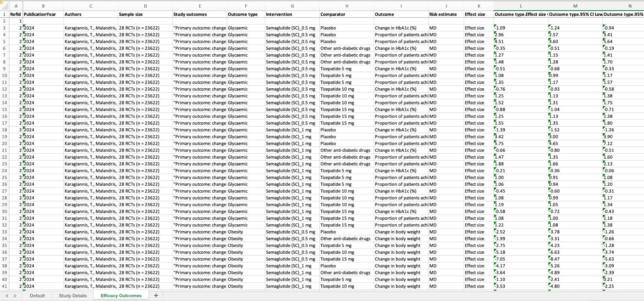The image size is (644, 301).
Task: Click column C header above Authors
Action: point(91,6)
